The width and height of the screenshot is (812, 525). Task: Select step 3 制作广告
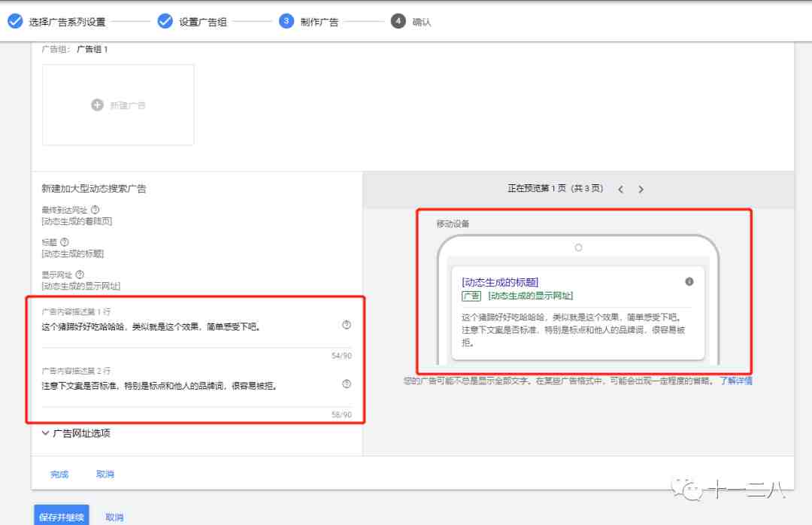click(309, 22)
